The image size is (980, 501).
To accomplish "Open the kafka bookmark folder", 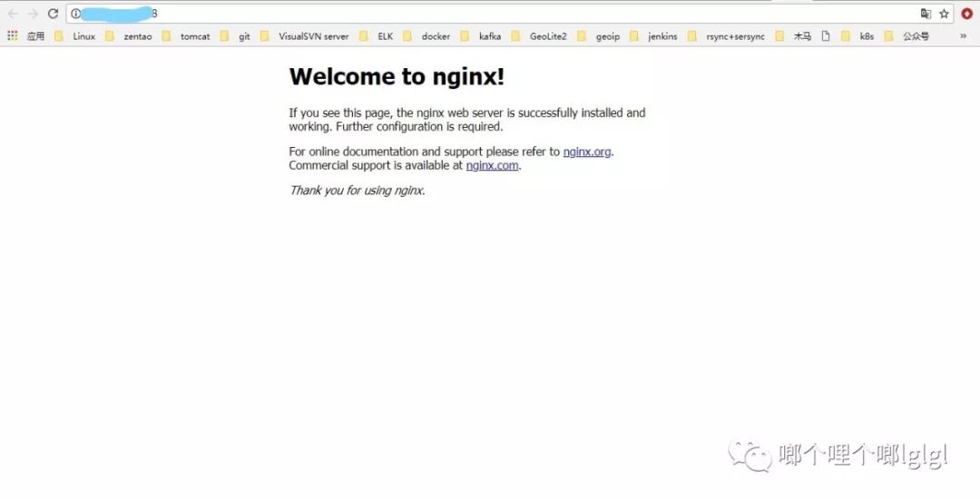I will point(481,36).
